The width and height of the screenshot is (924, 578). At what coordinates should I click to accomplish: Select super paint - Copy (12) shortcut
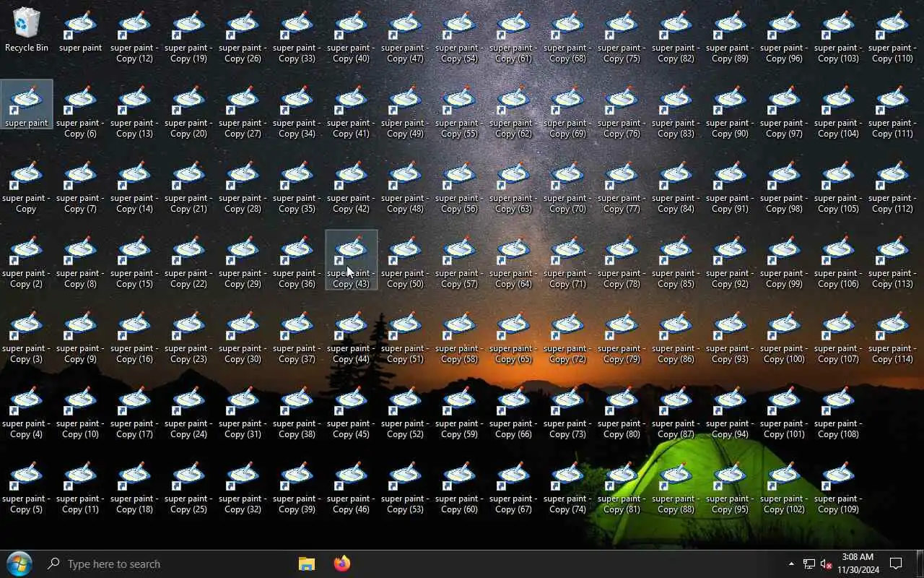pyautogui.click(x=135, y=36)
